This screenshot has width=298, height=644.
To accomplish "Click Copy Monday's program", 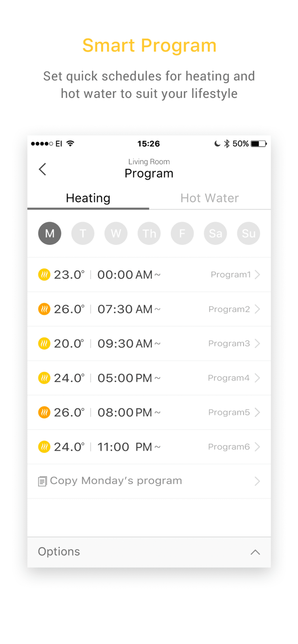I will pos(116,481).
